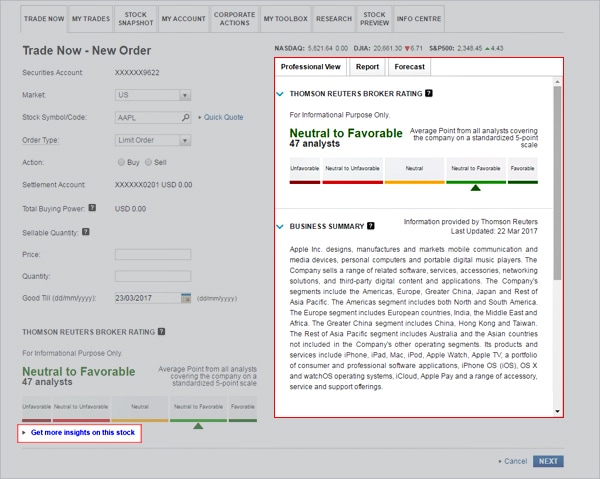Open the Report tab
Image resolution: width=600 pixels, height=479 pixels.
(x=367, y=67)
